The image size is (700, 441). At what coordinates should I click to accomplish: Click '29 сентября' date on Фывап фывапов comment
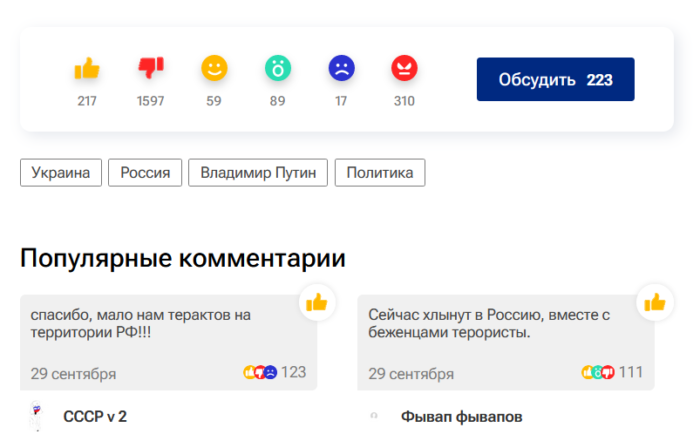(411, 374)
